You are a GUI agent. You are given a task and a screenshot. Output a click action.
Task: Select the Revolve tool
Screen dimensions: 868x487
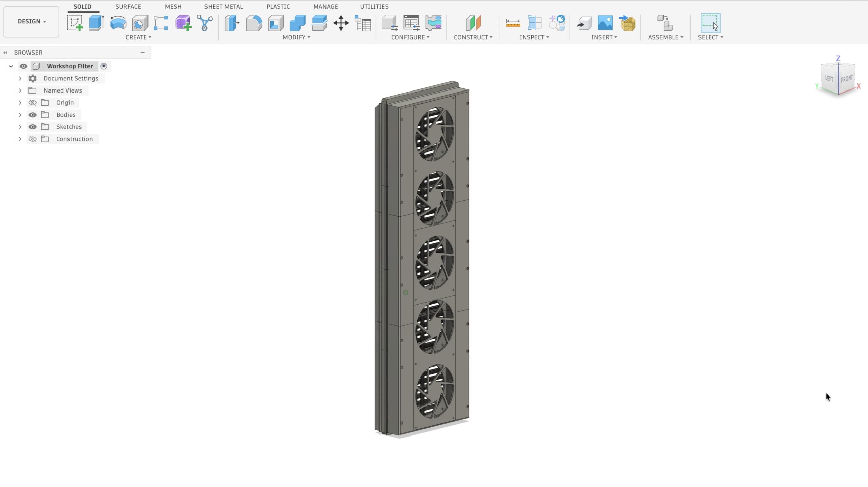(x=118, y=23)
